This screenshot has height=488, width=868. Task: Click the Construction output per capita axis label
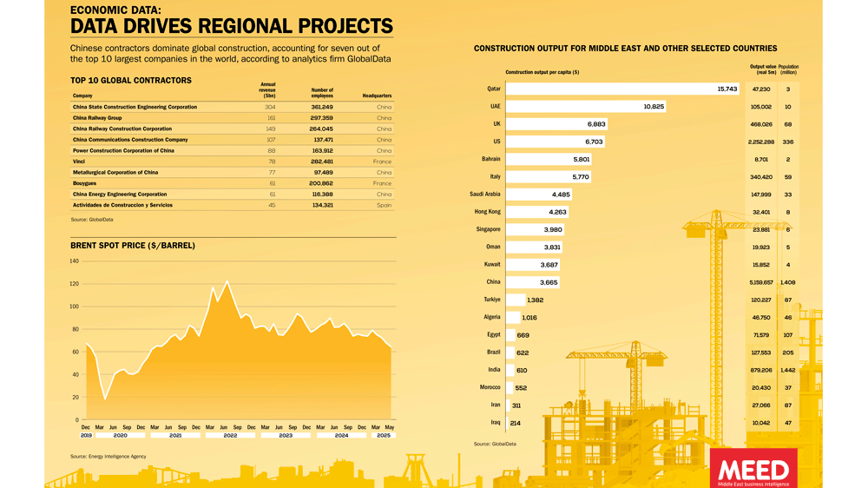542,72
